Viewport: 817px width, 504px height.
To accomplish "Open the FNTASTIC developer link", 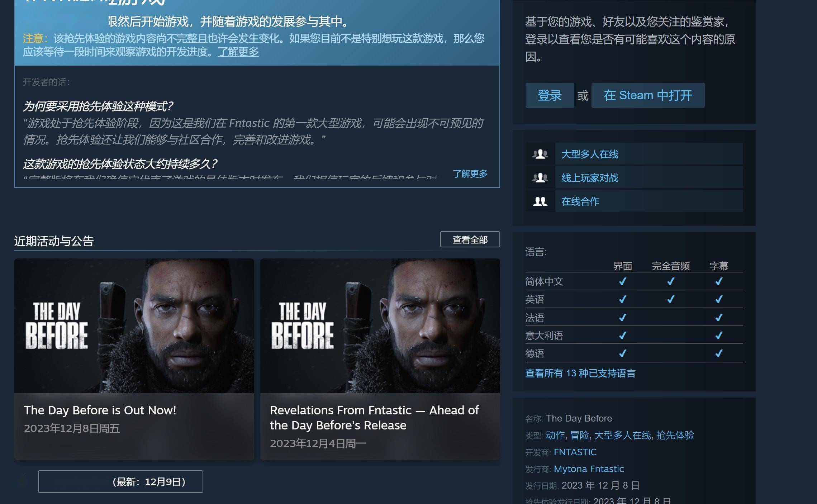I will [x=575, y=452].
